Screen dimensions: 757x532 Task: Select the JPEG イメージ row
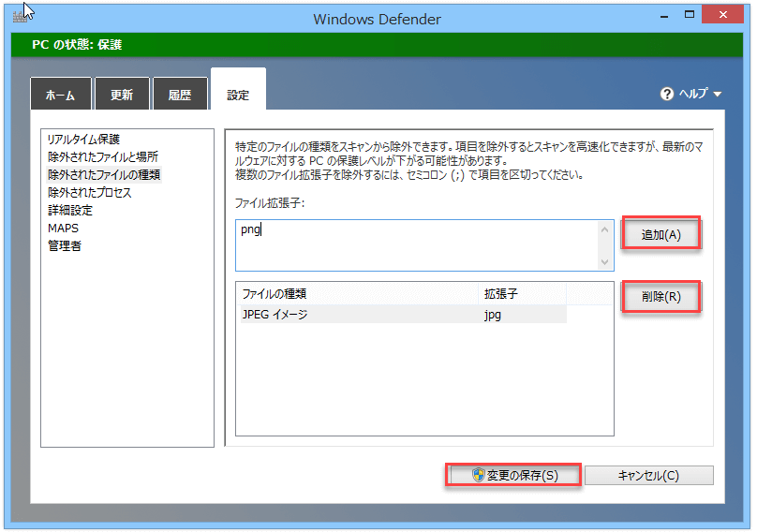[403, 315]
